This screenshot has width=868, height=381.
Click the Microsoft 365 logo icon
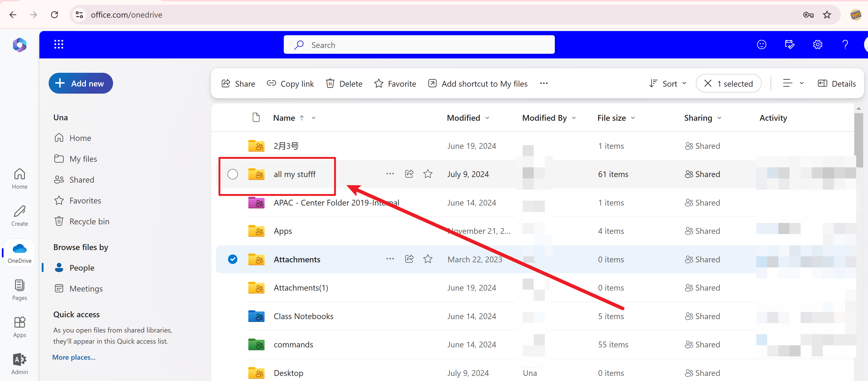[x=19, y=45]
